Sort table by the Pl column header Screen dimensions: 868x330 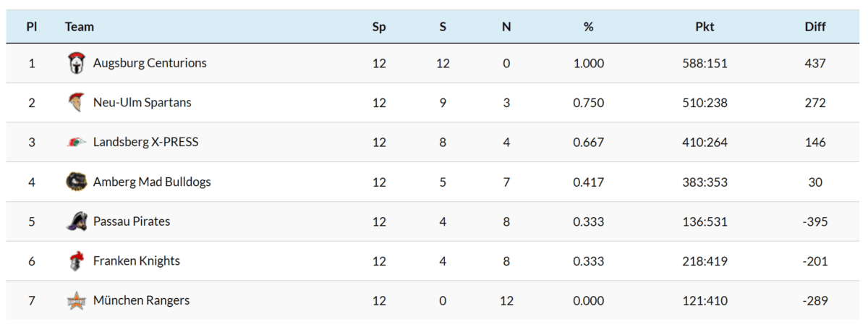click(32, 27)
